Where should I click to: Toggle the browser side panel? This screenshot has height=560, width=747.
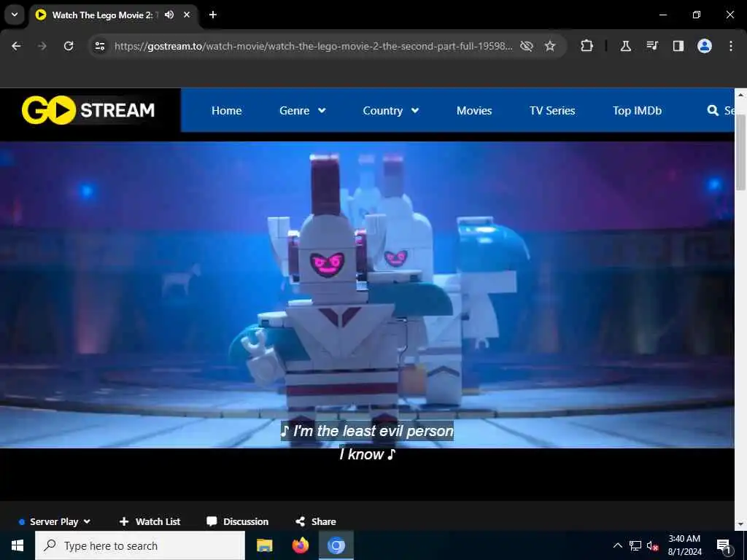tap(678, 46)
